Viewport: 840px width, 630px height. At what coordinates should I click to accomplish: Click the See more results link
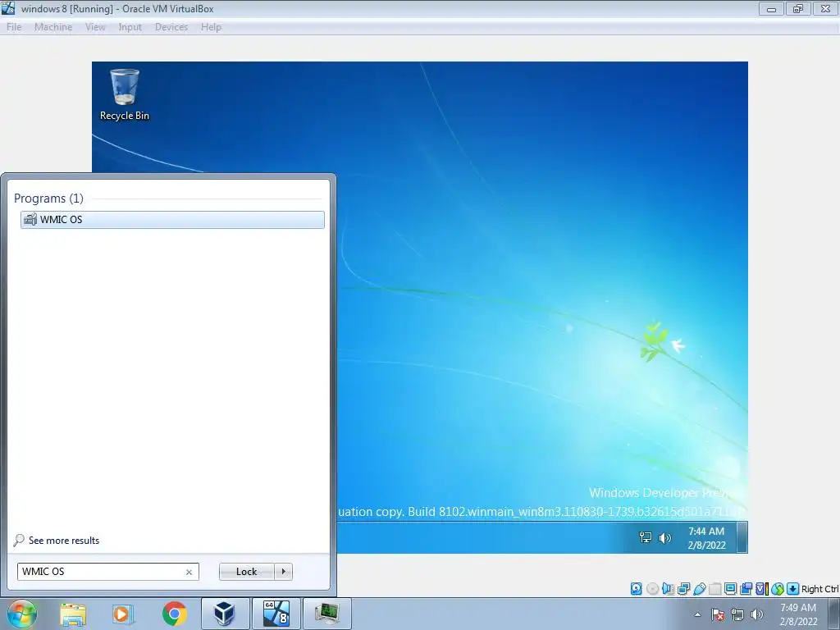64,541
